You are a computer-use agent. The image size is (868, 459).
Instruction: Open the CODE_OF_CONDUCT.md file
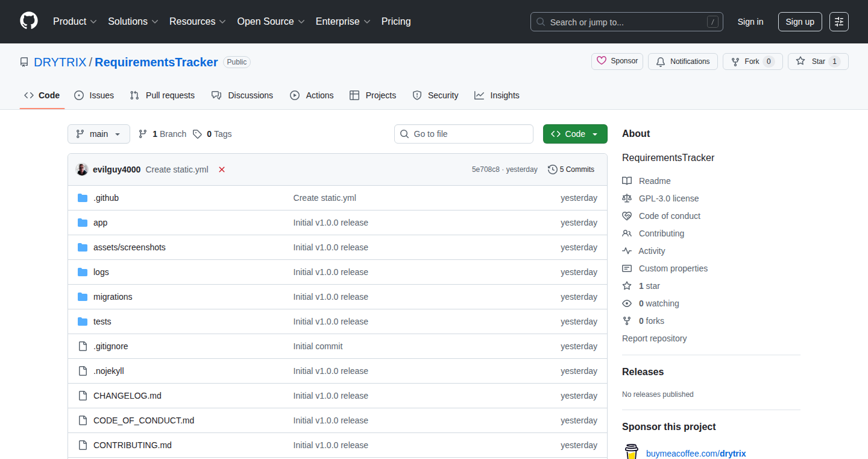[x=143, y=420]
